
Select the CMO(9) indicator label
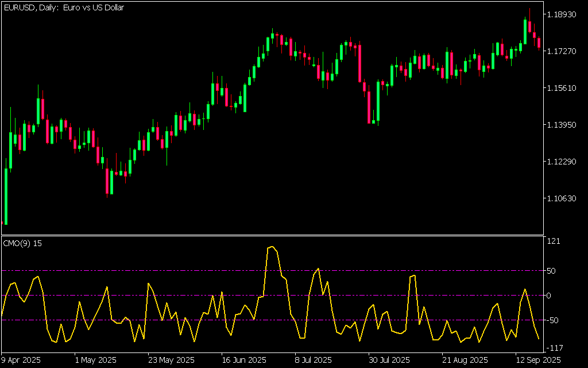pos(22,243)
